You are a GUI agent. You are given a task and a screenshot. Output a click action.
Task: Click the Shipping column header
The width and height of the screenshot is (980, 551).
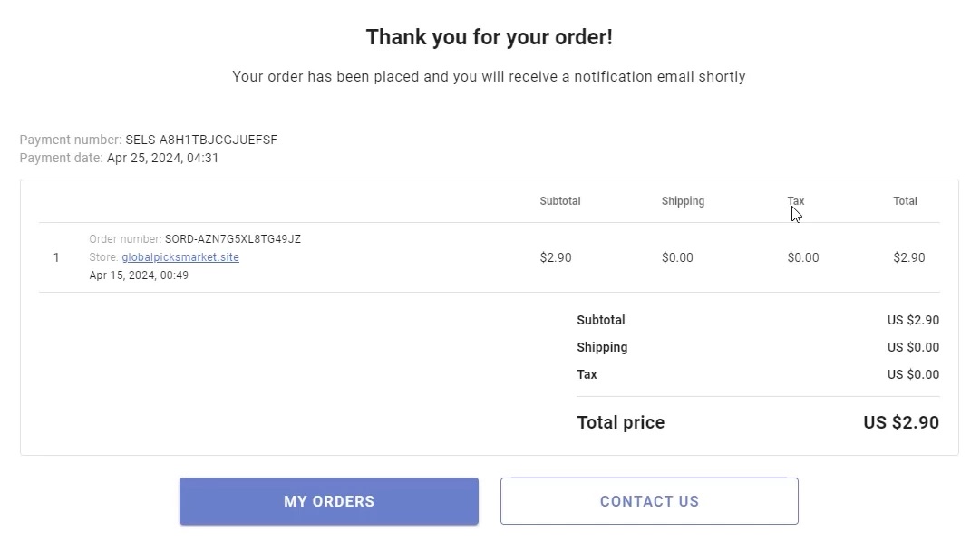tap(683, 201)
